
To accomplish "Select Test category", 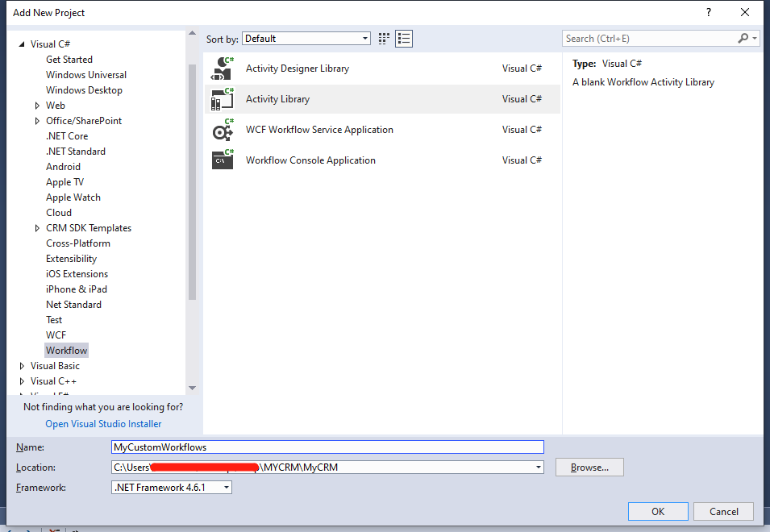I will (x=54, y=320).
